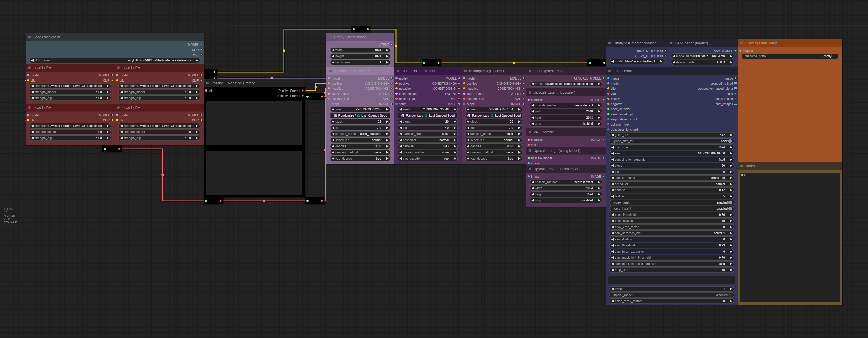Image resolution: width=868 pixels, height=338 pixels.
Task: Open the ckpt_name checkpoint selector
Action: point(115,60)
